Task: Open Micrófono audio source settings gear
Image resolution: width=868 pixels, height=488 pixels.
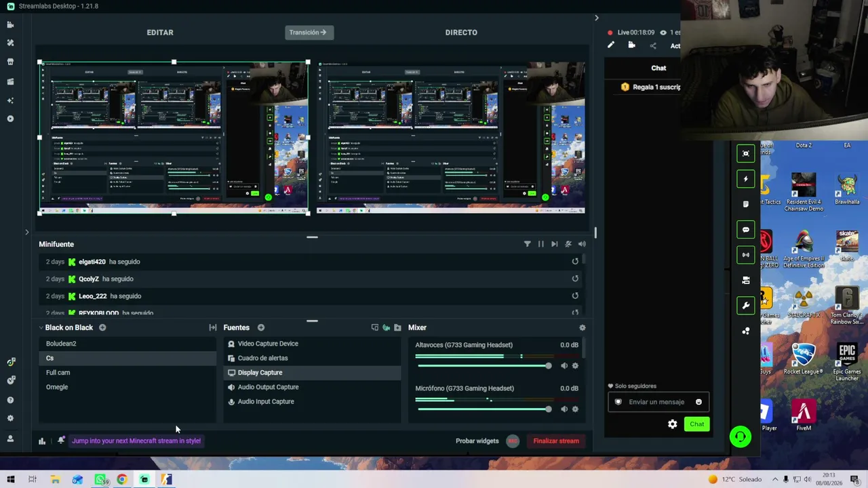Action: coord(575,409)
